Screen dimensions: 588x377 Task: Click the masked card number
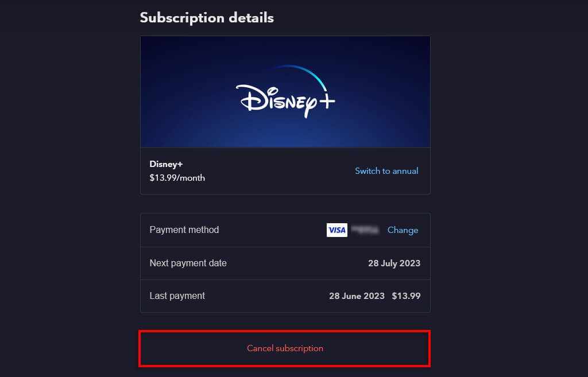point(363,230)
